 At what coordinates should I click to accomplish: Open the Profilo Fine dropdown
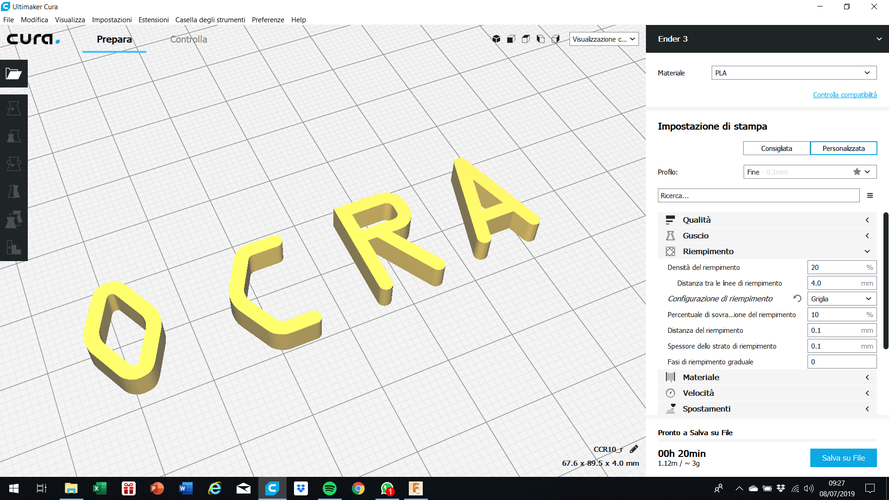(x=810, y=172)
